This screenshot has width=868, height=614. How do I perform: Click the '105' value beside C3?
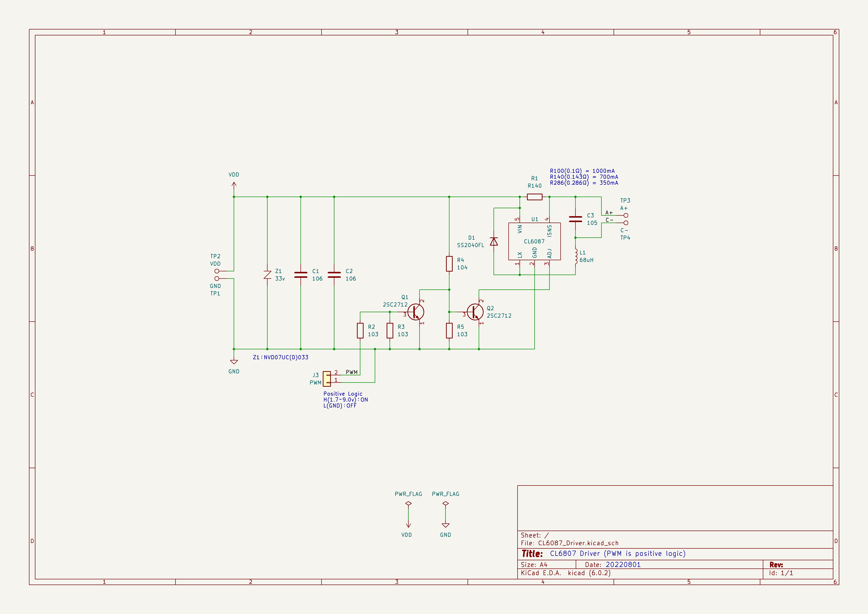[x=592, y=223]
